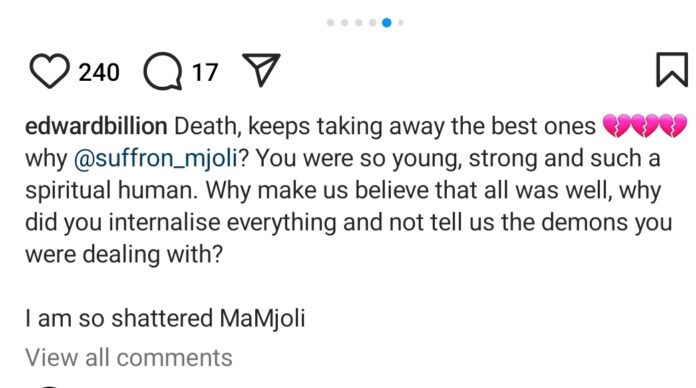Jump to the third carousel dot
Viewport: 696px width, 388px height.
pyautogui.click(x=359, y=23)
